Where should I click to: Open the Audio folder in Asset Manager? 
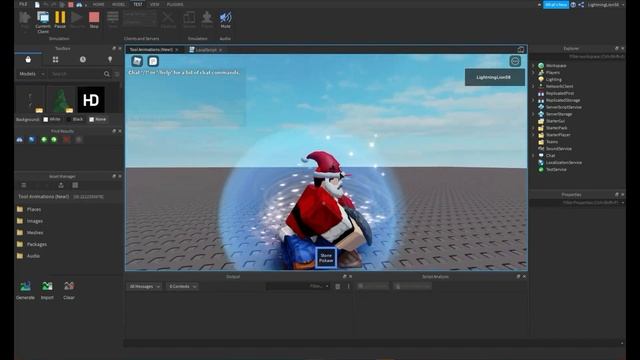coord(28,256)
